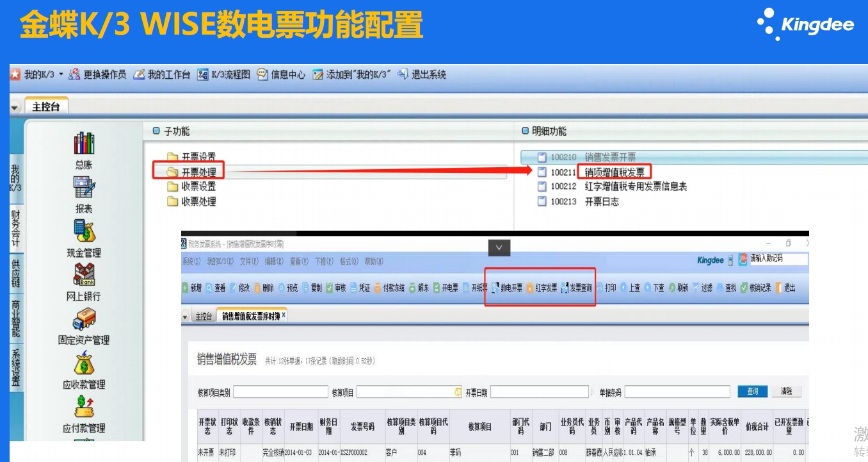Click the 刷新 refresh toolbar button
This screenshot has height=462, width=868.
(679, 288)
